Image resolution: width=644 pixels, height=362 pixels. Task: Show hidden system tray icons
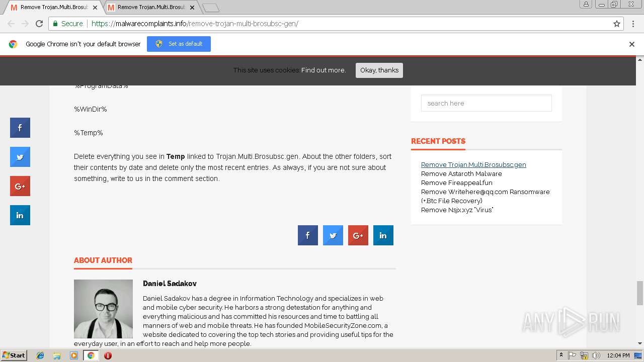pos(561,355)
